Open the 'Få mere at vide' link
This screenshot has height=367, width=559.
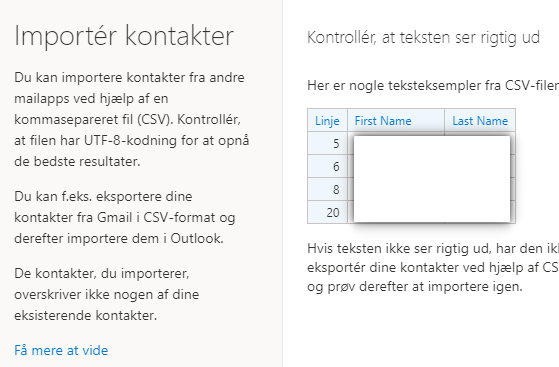pos(61,350)
